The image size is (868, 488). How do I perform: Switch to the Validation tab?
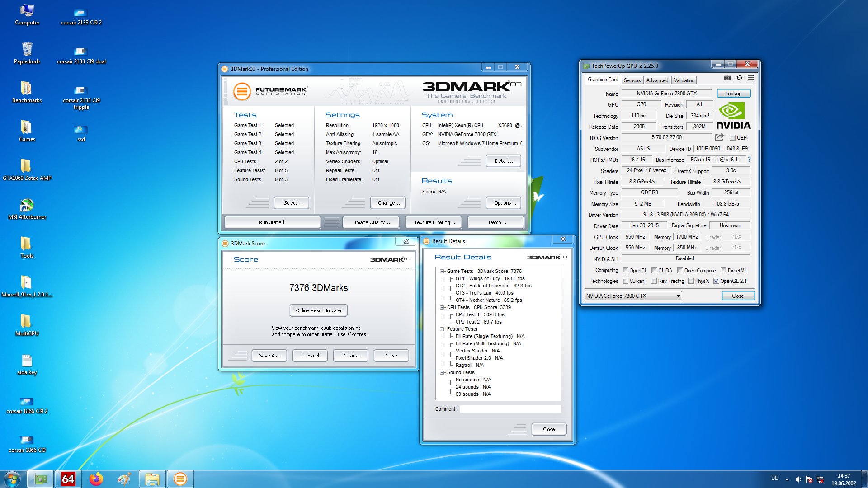[684, 80]
